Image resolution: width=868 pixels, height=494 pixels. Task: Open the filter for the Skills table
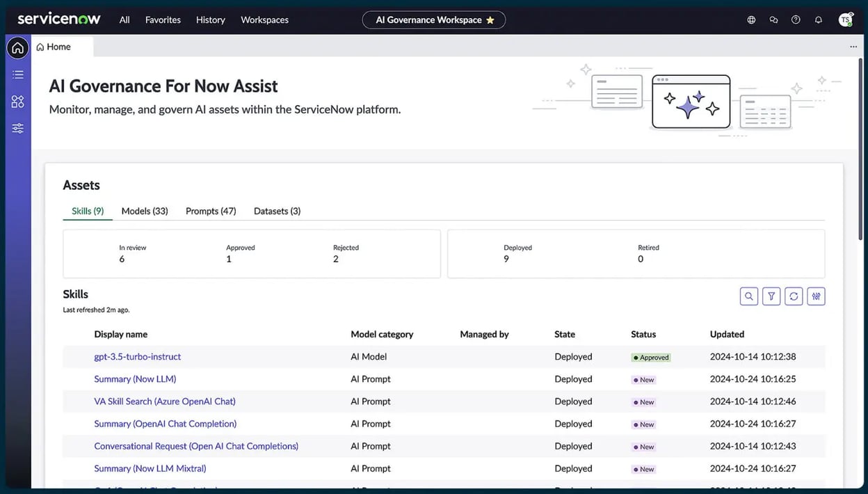771,296
